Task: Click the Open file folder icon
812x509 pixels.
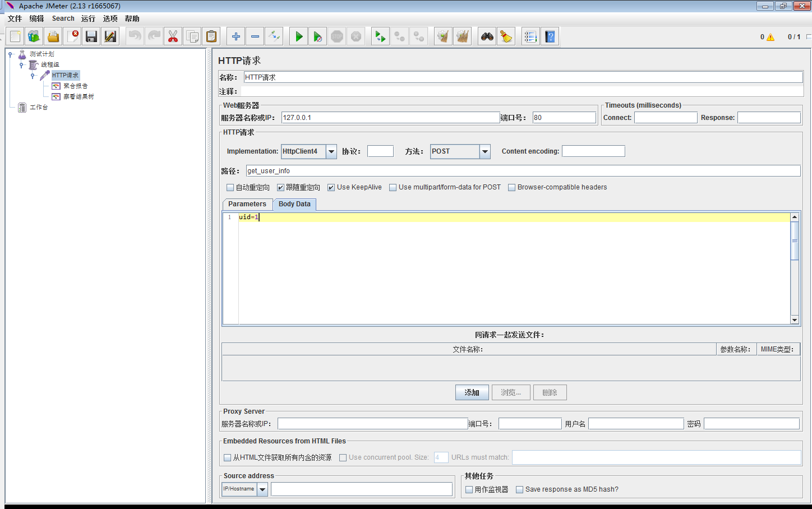Action: (53, 36)
